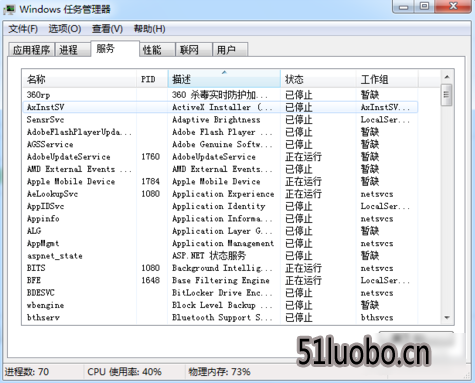Switch to the 性能 tab
Viewport: 475px width, 383px height.
coord(157,50)
